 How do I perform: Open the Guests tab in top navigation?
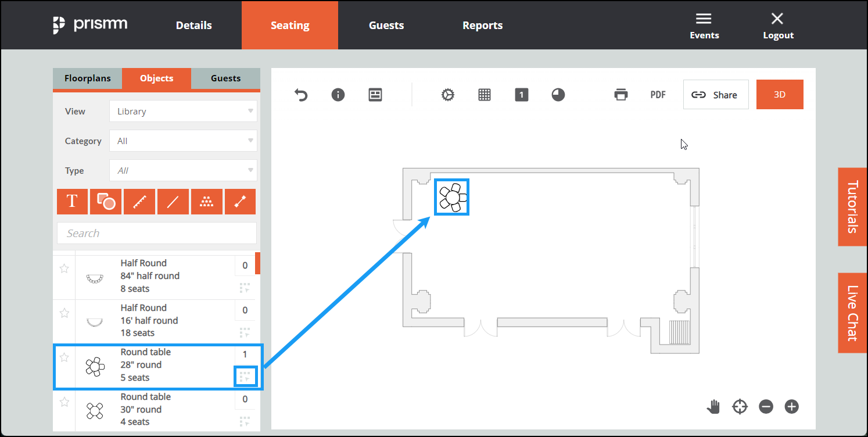[386, 25]
